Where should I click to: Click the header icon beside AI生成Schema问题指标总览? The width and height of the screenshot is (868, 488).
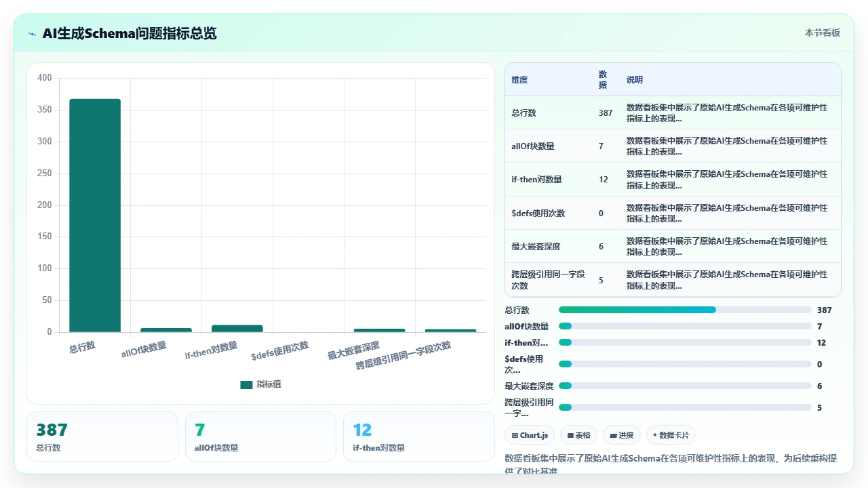[33, 34]
